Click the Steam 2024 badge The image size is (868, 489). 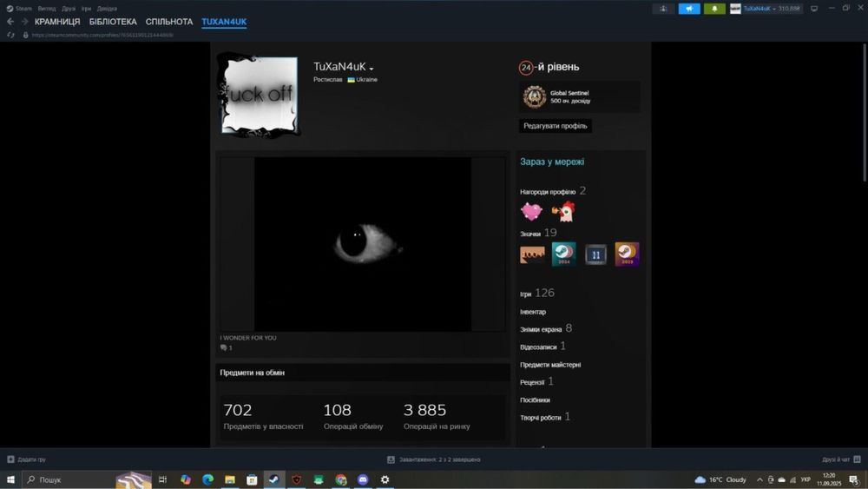[563, 254]
